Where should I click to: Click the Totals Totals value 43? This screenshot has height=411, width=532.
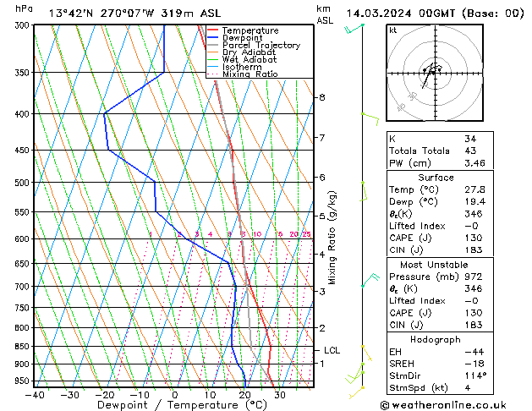click(x=470, y=151)
